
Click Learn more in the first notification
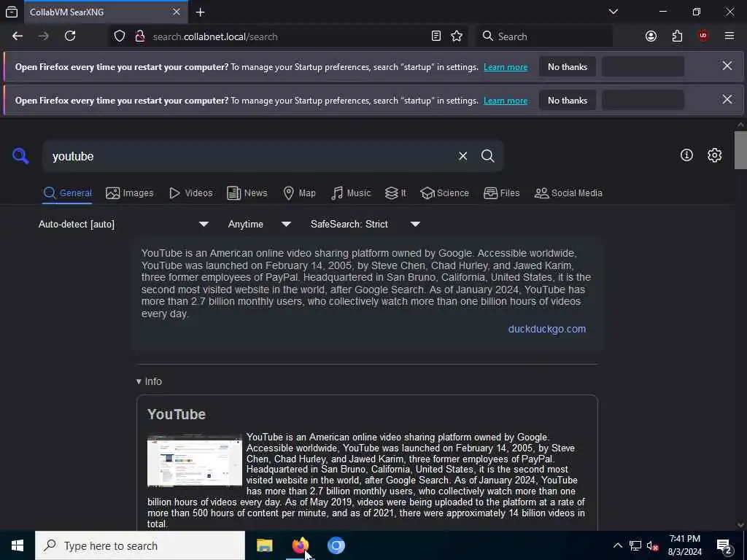coord(506,67)
